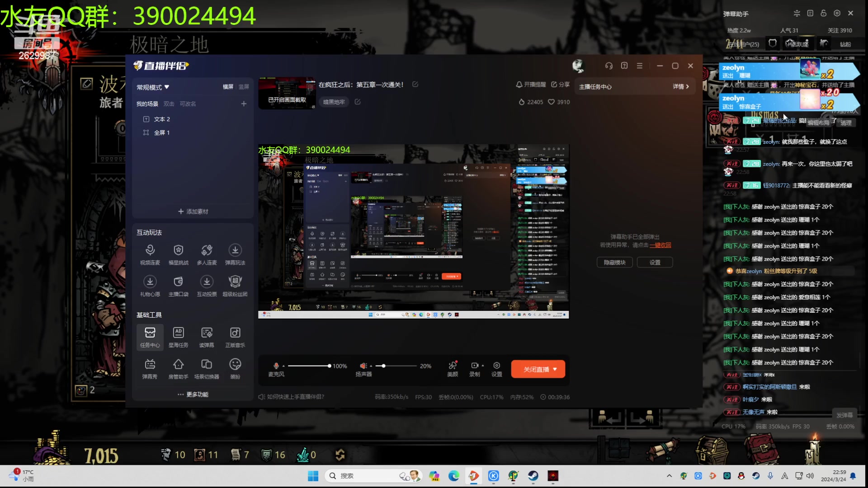Open record options arrow beside 录制
The width and height of the screenshot is (868, 488).
point(483,366)
